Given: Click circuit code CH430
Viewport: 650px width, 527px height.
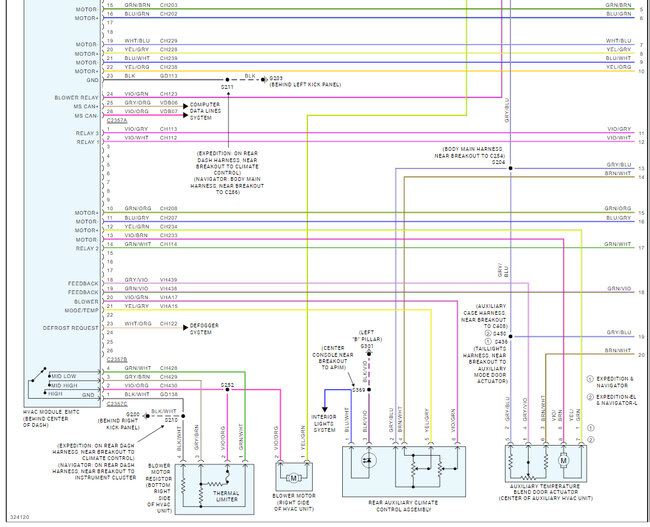Looking at the screenshot, I should click(169, 386).
